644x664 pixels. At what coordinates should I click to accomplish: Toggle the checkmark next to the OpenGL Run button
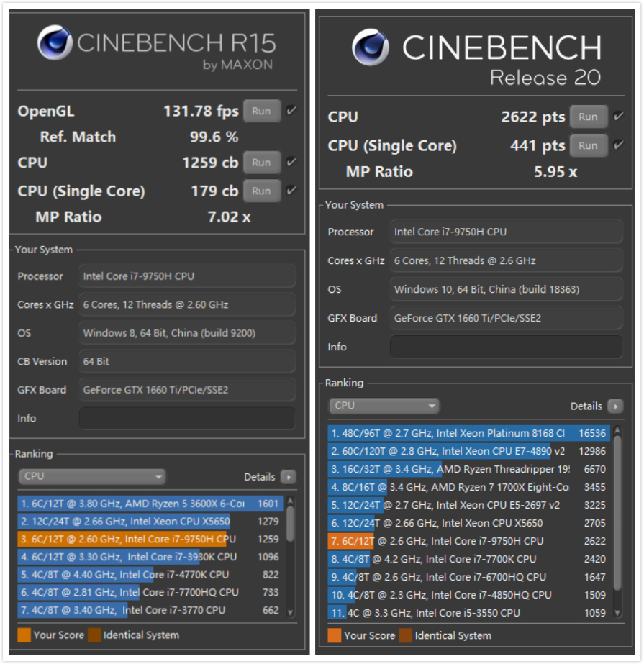coord(290,110)
